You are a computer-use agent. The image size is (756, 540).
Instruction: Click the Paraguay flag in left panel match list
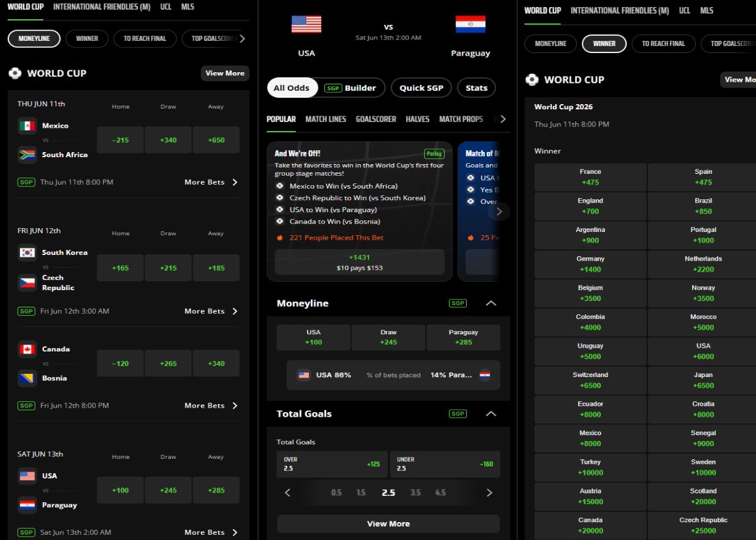pos(27,505)
